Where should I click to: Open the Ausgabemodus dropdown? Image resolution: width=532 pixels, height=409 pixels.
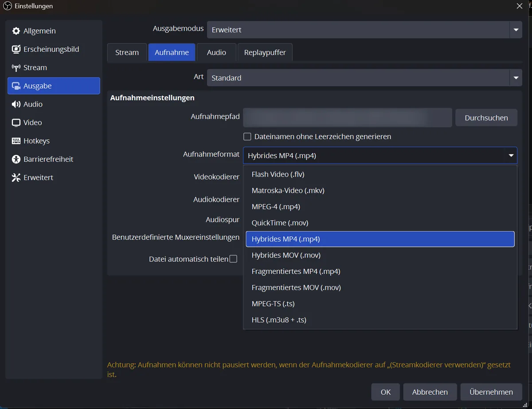(x=364, y=30)
